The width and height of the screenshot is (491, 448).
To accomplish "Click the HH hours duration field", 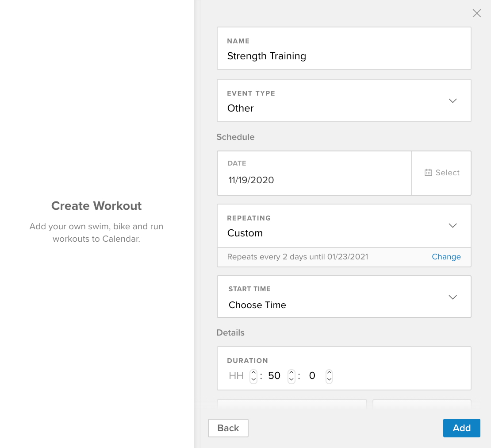I will tap(236, 375).
